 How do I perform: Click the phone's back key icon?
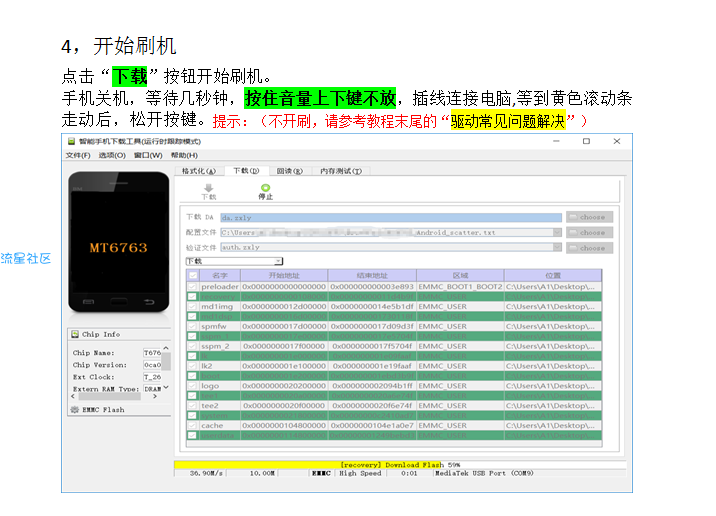149,302
